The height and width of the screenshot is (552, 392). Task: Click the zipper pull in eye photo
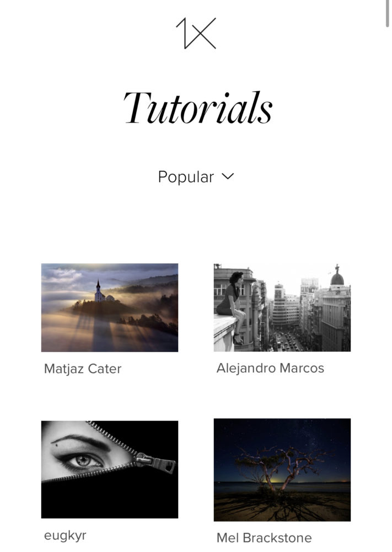(155, 462)
